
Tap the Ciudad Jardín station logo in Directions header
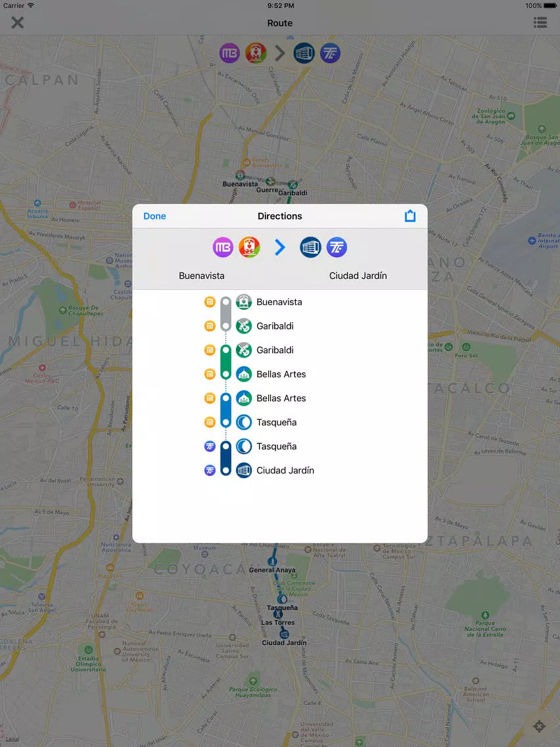tap(310, 247)
